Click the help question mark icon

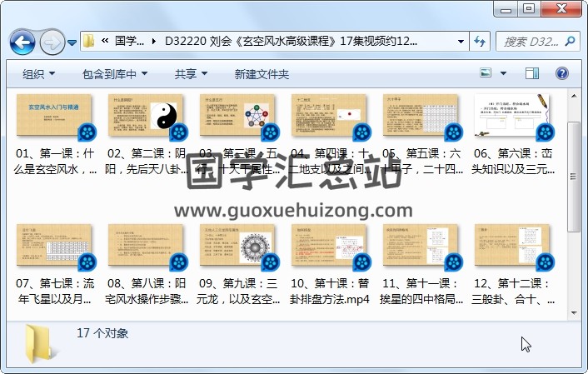(x=561, y=74)
